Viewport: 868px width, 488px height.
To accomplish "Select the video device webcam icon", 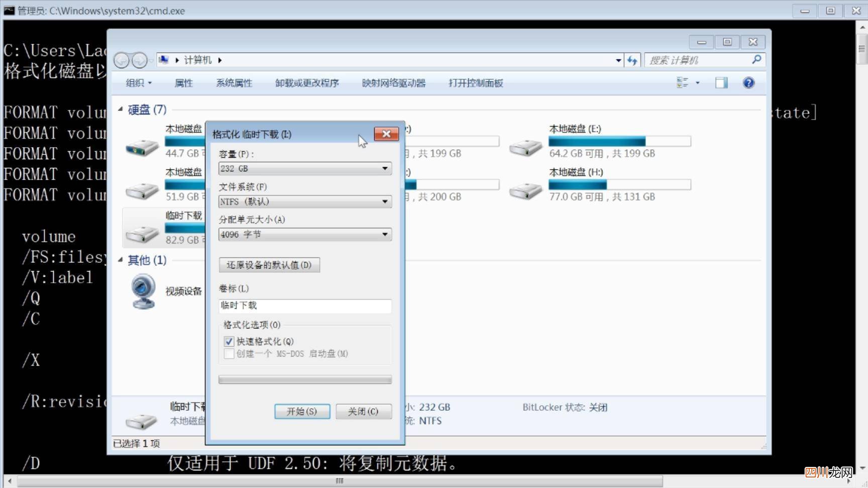I will (x=143, y=291).
